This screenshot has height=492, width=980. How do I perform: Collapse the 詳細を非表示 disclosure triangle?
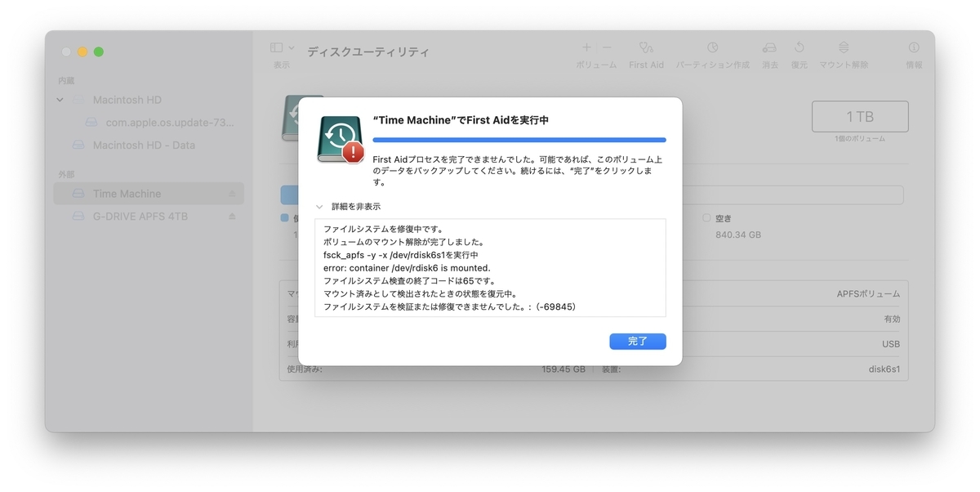(319, 207)
